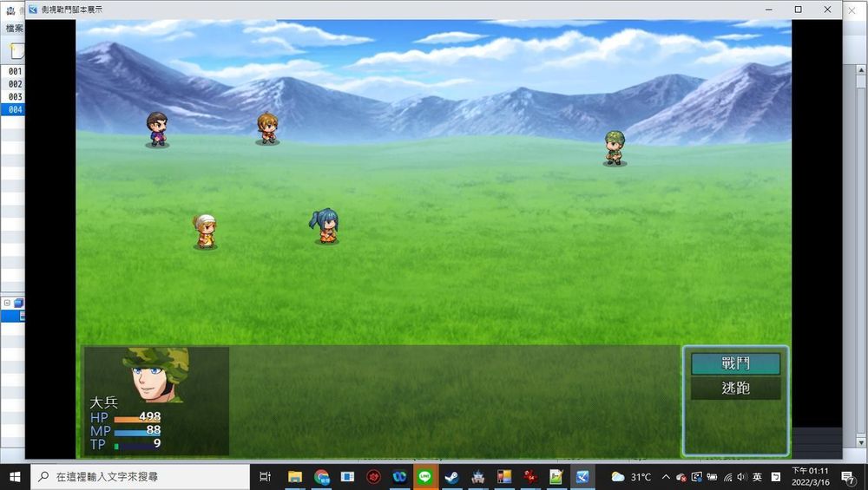
Task: Click the down arrow of the editor's scrollbar
Action: pyautogui.click(x=861, y=442)
